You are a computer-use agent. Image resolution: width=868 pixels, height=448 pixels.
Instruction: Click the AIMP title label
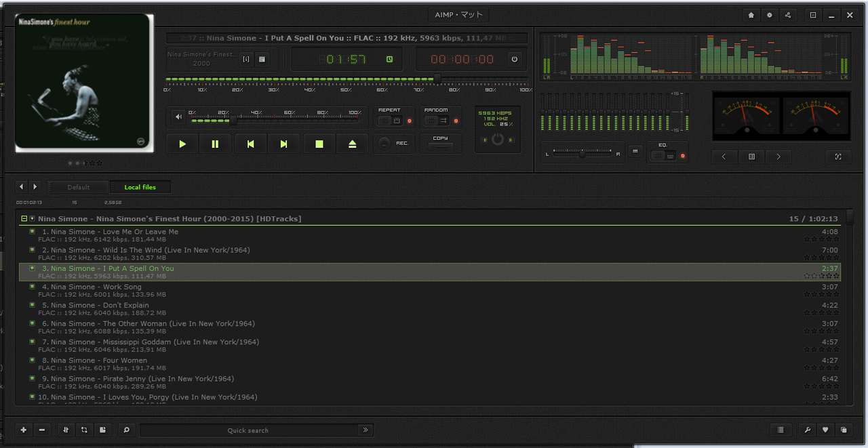pos(458,15)
